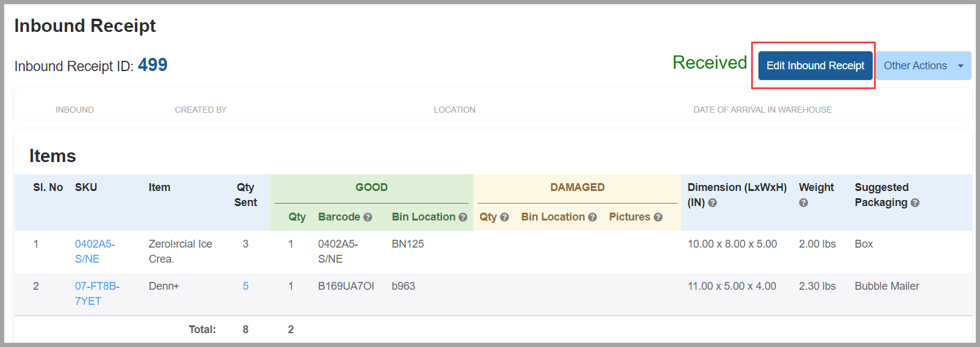Click the SKU column header

tap(86, 187)
